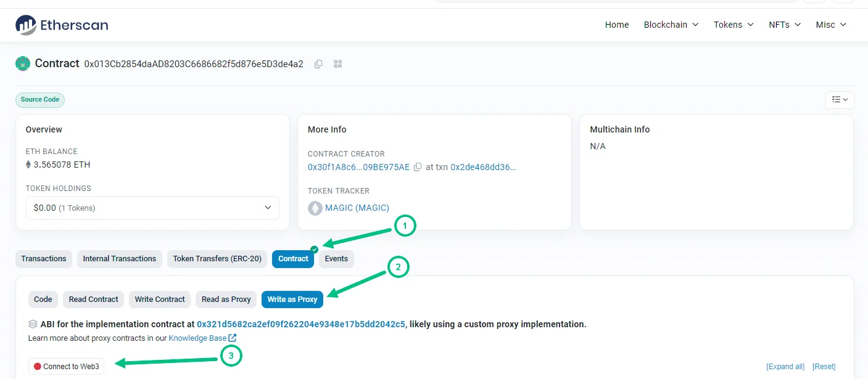Screen dimensions: 868x379
Task: Open the Tokens dropdown menu
Action: click(x=734, y=25)
